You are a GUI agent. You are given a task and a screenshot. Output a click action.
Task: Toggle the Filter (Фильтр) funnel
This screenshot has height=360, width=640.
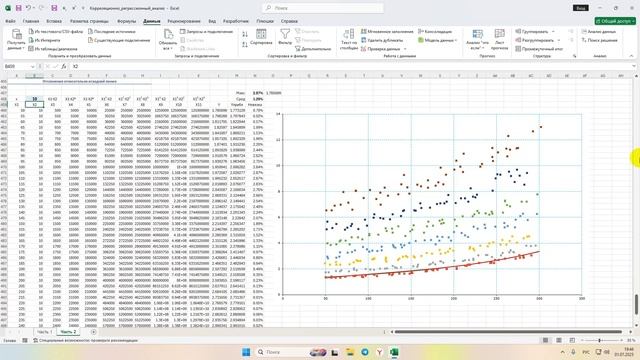tap(285, 37)
